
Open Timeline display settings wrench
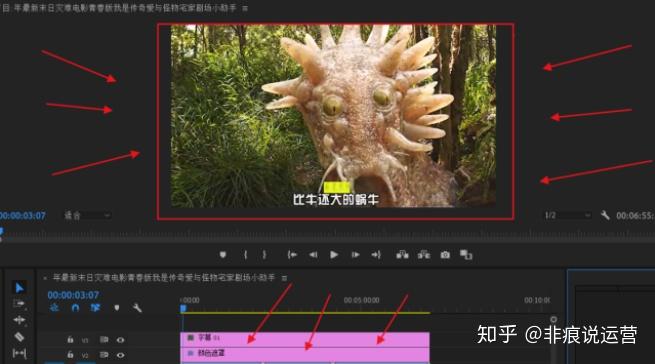coord(137,308)
